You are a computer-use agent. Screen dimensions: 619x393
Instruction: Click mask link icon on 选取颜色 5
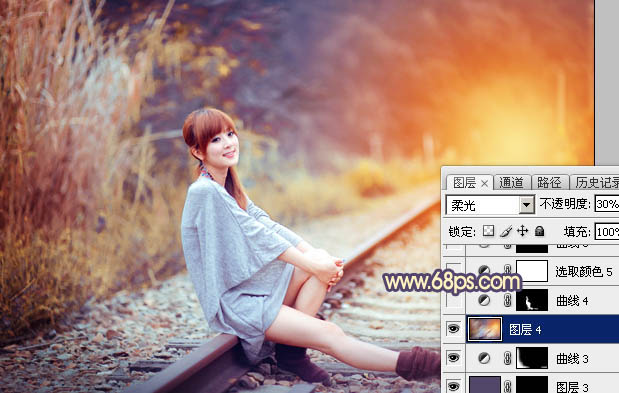click(508, 271)
